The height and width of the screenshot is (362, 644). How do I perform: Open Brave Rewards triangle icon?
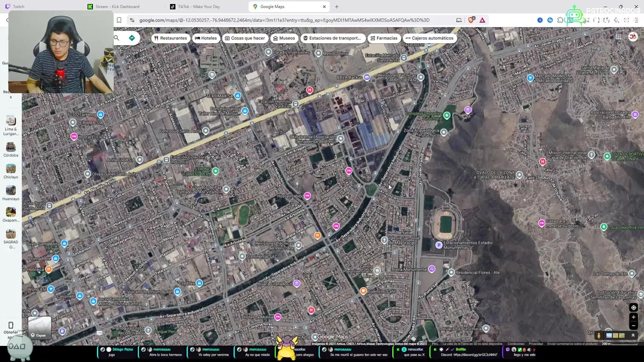482,20
